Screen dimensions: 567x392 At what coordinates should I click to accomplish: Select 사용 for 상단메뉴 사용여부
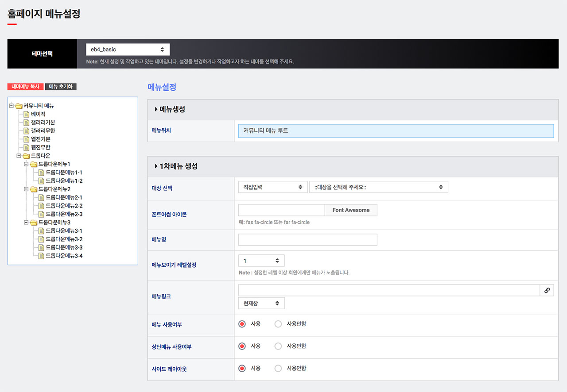click(242, 346)
